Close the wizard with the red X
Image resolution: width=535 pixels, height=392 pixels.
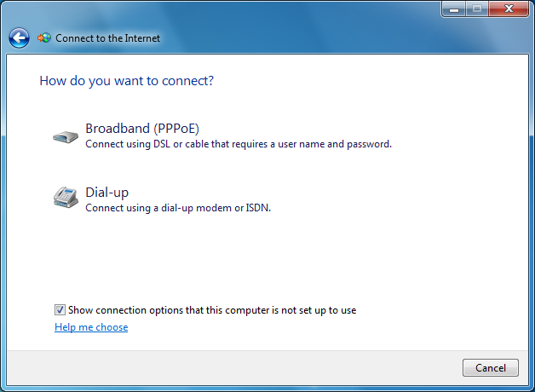coord(509,9)
